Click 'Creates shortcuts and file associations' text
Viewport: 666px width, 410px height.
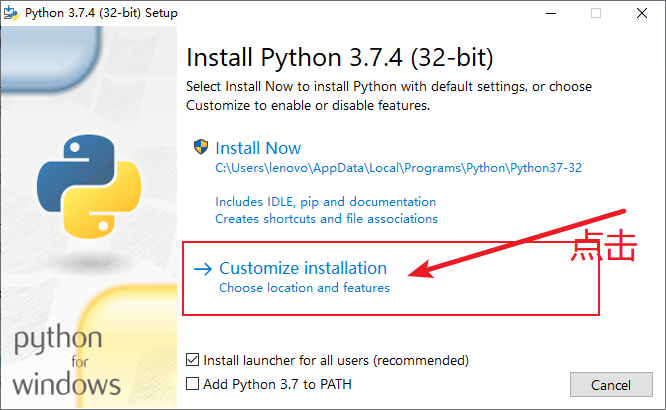[326, 219]
